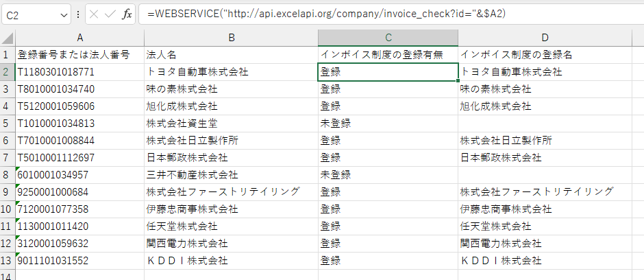Select column A by its header
Image resolution: width=644 pixels, height=280 pixels.
tap(79, 38)
